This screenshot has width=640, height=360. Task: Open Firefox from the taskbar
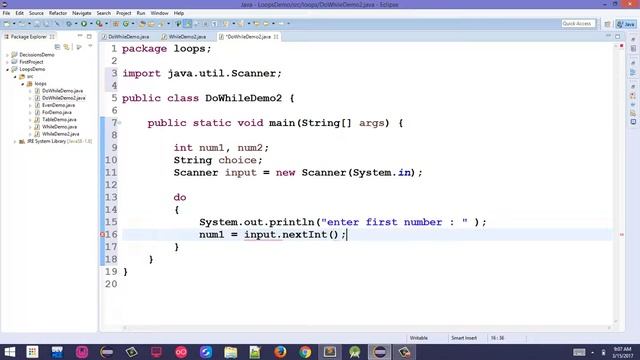tap(280, 351)
